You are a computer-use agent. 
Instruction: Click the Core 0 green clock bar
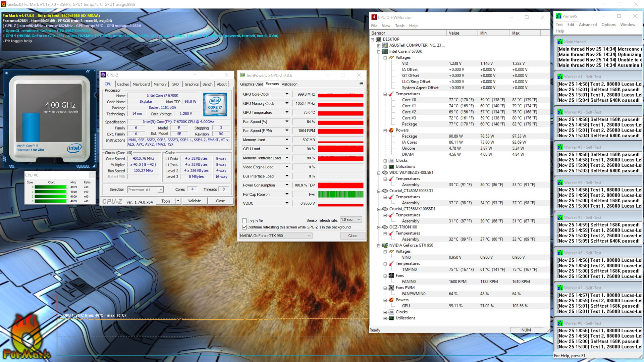point(51,187)
